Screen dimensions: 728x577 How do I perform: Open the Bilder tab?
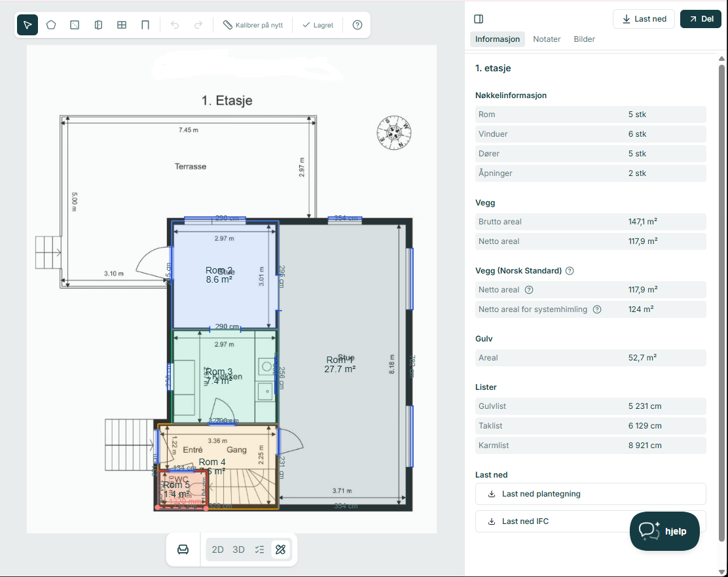pos(584,39)
